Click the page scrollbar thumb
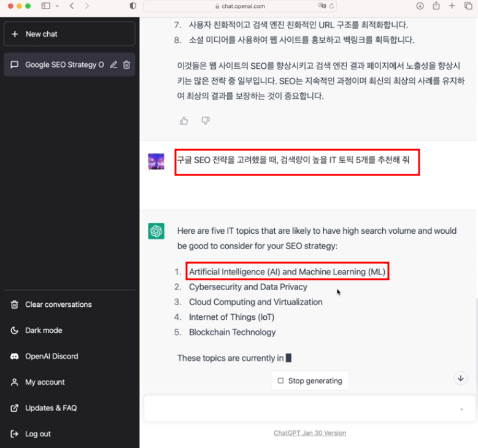The height and width of the screenshot is (448, 478). click(476, 346)
